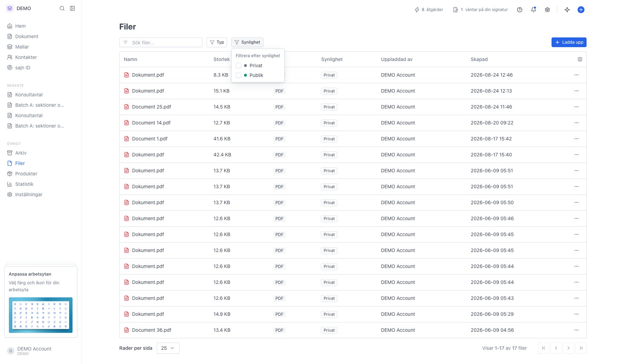Screen dimensions: 624x364
Task: Go to last page arrow
Action: coord(581,348)
